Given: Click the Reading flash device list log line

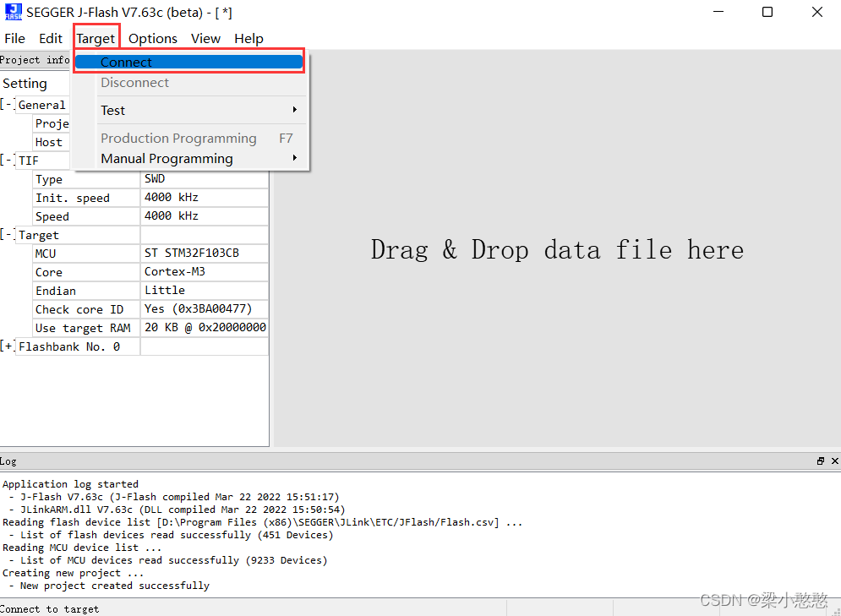Looking at the screenshot, I should [x=262, y=522].
